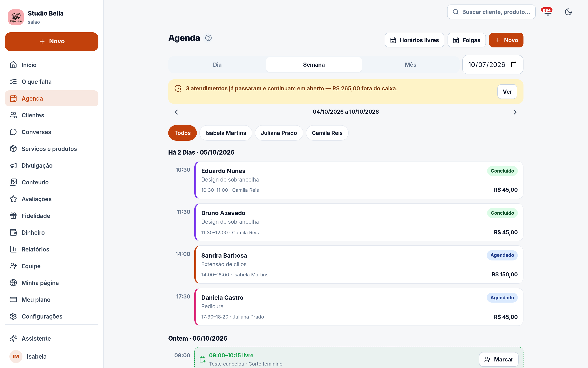Filter agenda by Juliana Prado

coord(279,133)
